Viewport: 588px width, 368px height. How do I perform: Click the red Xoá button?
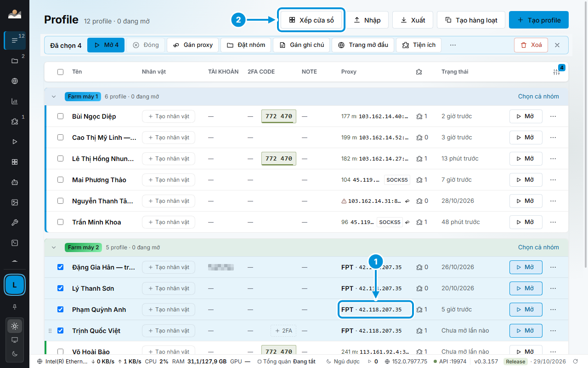[531, 45]
